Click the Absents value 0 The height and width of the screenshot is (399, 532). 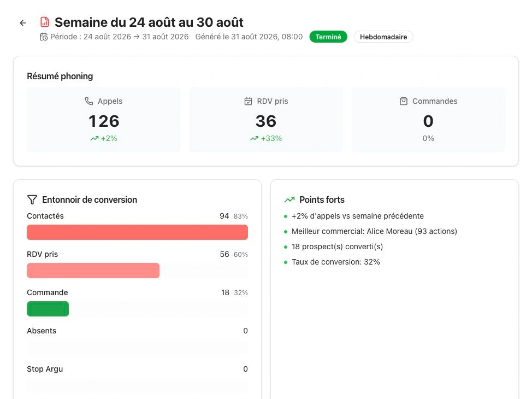click(x=245, y=331)
